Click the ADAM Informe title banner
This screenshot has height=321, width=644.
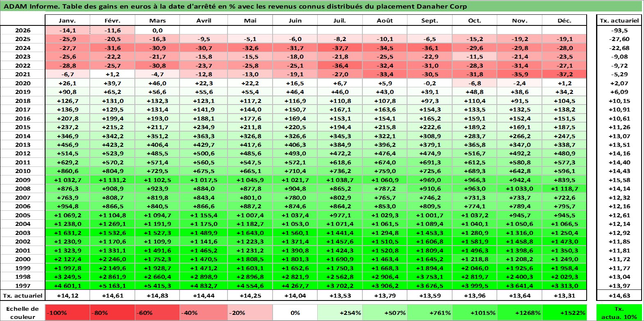(x=321, y=6)
